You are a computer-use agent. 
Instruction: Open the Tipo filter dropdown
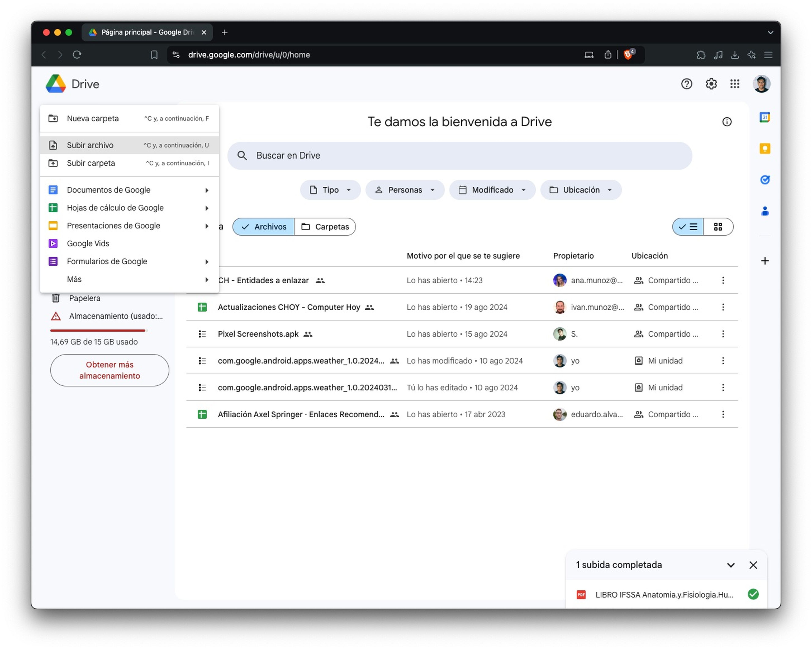(330, 190)
